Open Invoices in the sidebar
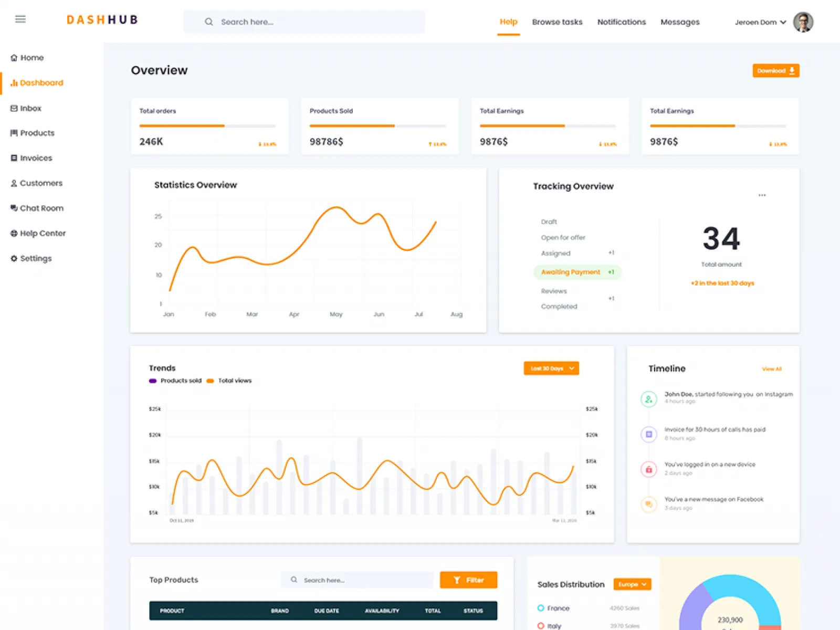Image resolution: width=840 pixels, height=630 pixels. (14, 158)
